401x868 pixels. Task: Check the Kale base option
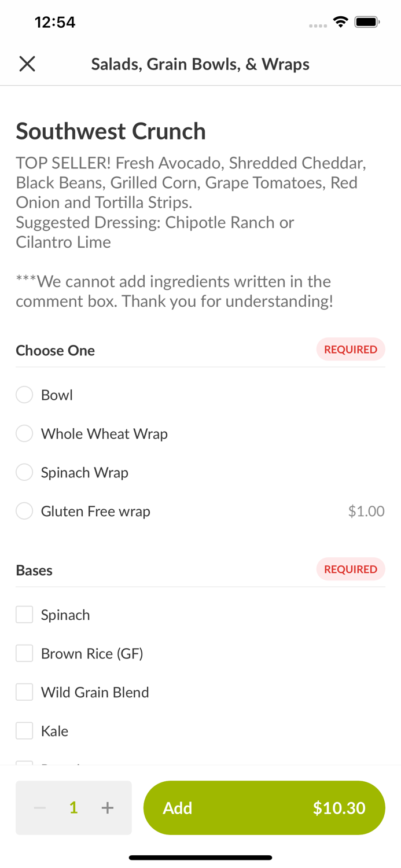tap(24, 731)
